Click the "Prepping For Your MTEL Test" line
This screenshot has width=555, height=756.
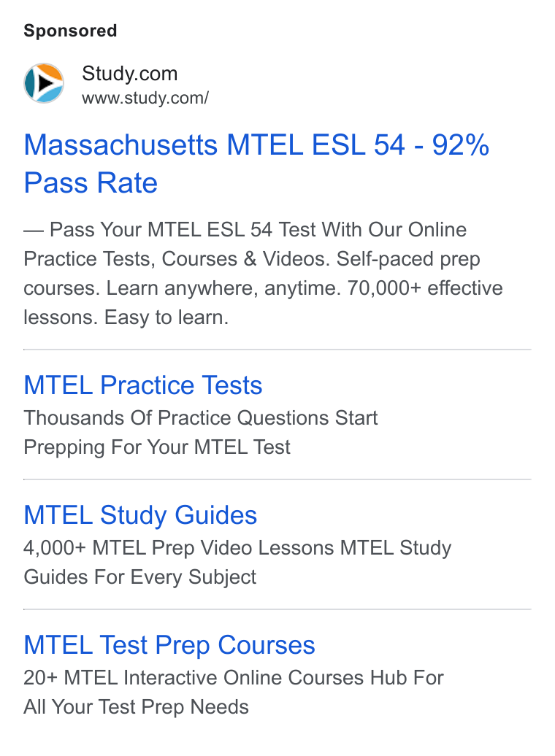pos(157,447)
